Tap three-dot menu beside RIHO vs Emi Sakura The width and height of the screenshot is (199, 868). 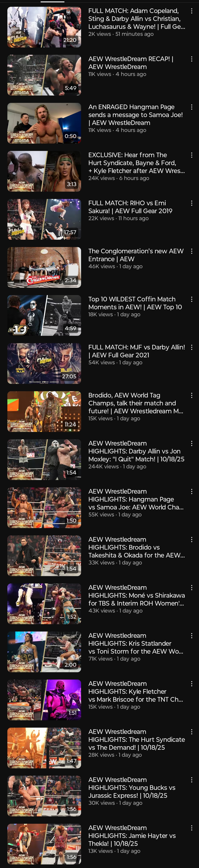pyautogui.click(x=192, y=203)
